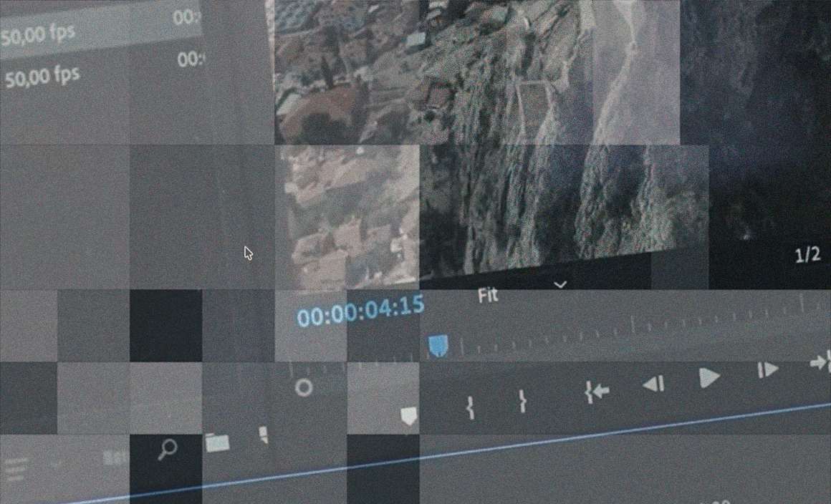Click the Play button in the monitor
The image size is (831, 504).
pos(708,377)
